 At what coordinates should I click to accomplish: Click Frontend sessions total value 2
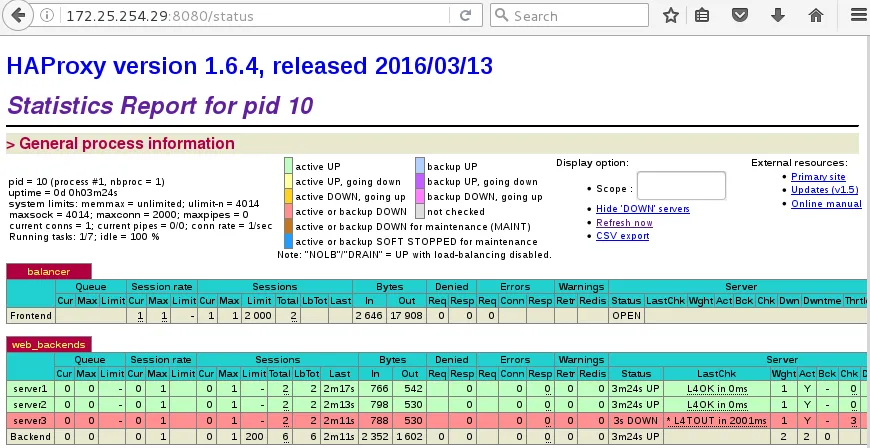tap(293, 315)
